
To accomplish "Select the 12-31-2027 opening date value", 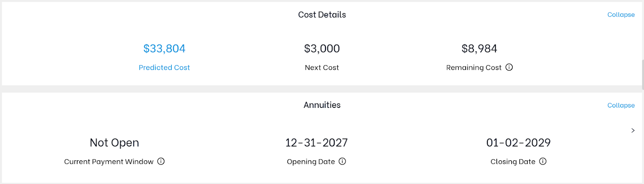I will pyautogui.click(x=316, y=143).
